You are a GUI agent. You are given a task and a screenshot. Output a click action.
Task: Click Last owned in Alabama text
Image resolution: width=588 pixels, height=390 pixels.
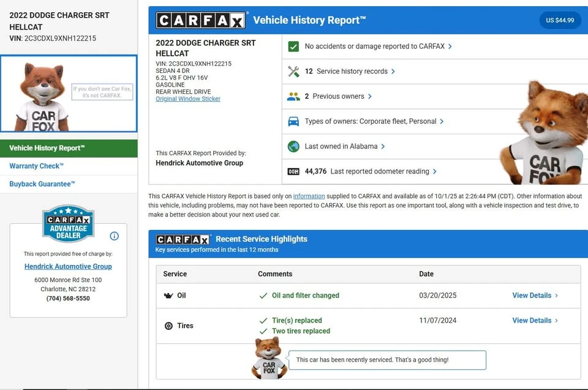point(341,147)
